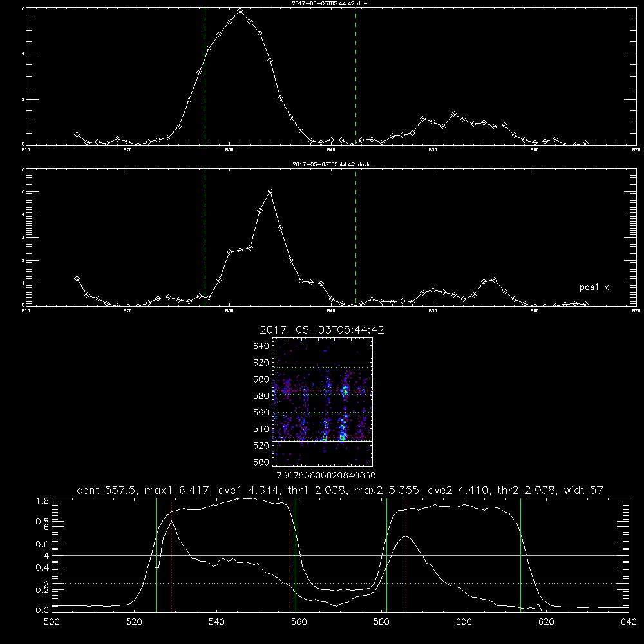Select the 'max2 5.355' value text
The width and height of the screenshot is (644, 644).
pyautogui.click(x=385, y=490)
